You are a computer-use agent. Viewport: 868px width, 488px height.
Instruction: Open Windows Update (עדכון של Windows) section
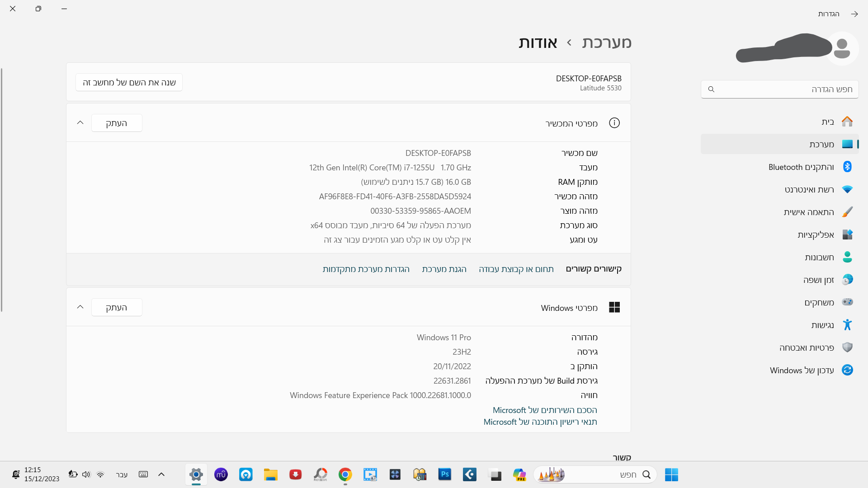coord(802,371)
